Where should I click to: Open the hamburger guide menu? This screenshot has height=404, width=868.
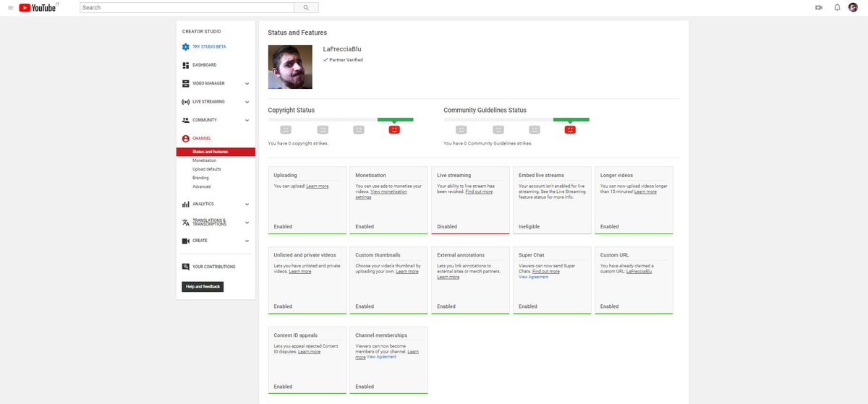(10, 7)
